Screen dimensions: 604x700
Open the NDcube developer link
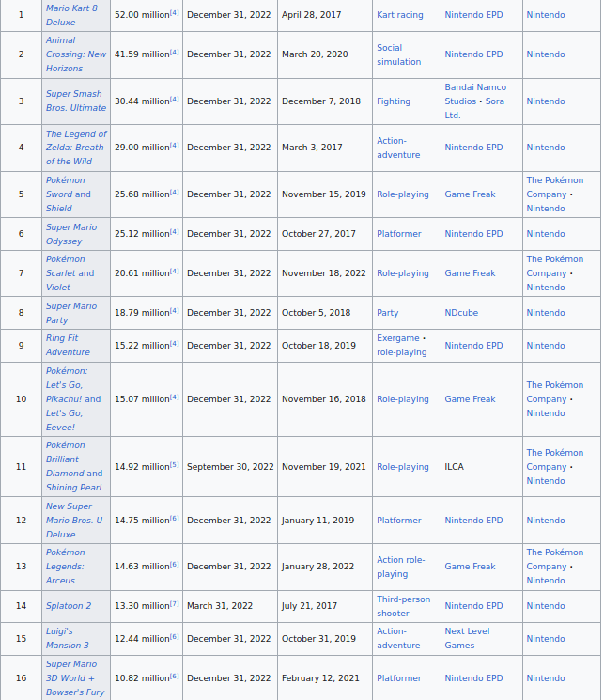(x=461, y=313)
